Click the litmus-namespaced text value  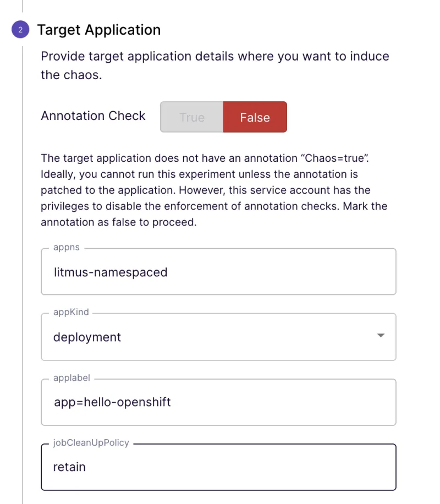click(111, 272)
